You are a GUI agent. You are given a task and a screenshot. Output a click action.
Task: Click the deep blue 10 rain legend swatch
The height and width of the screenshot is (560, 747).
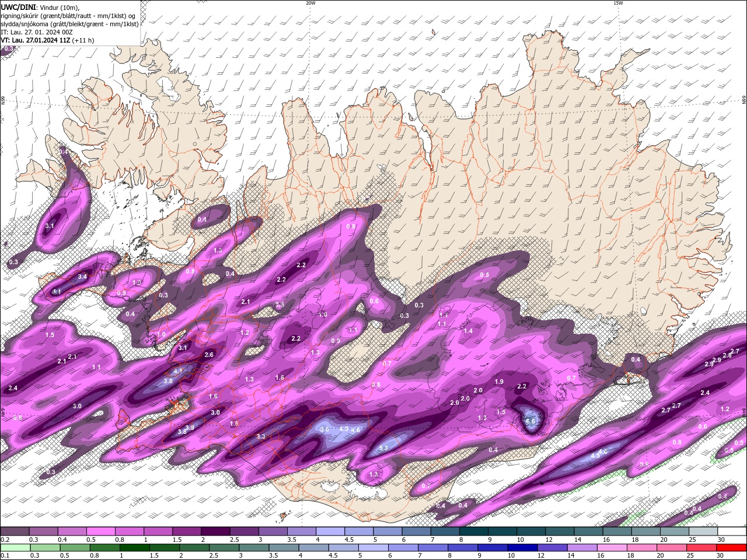522,547
